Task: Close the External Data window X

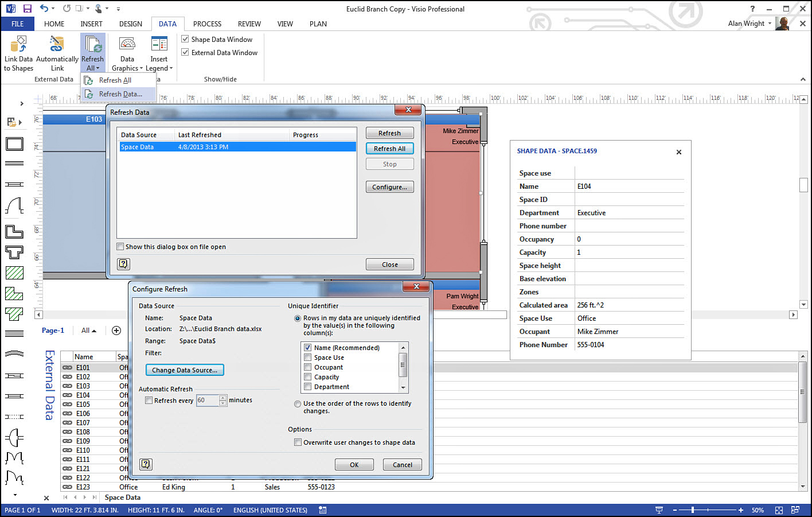Action: tap(46, 498)
